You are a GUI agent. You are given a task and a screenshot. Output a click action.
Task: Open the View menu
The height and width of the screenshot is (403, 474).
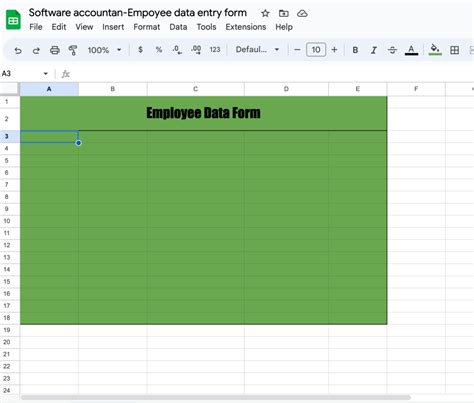pos(84,27)
